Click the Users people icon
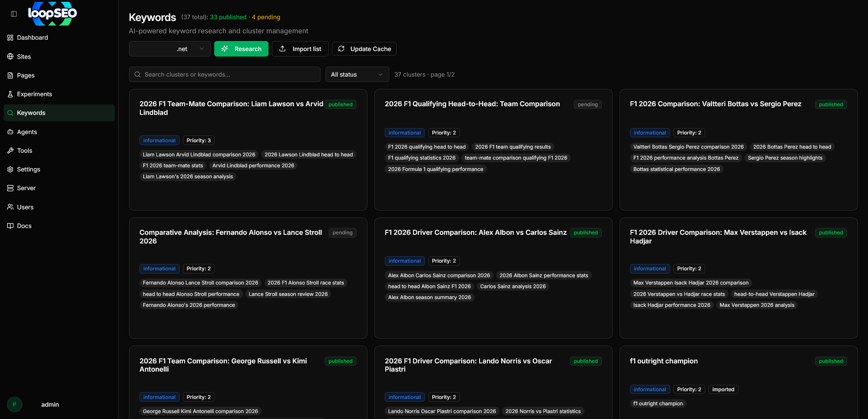This screenshot has width=868, height=419. [x=10, y=207]
